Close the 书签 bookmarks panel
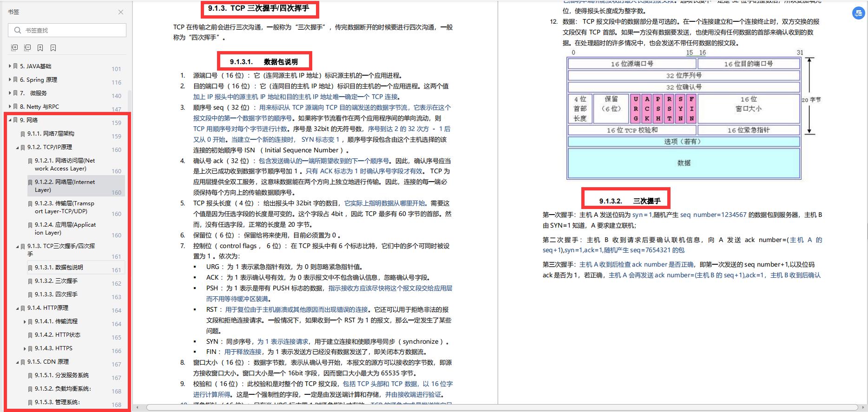 tap(121, 12)
